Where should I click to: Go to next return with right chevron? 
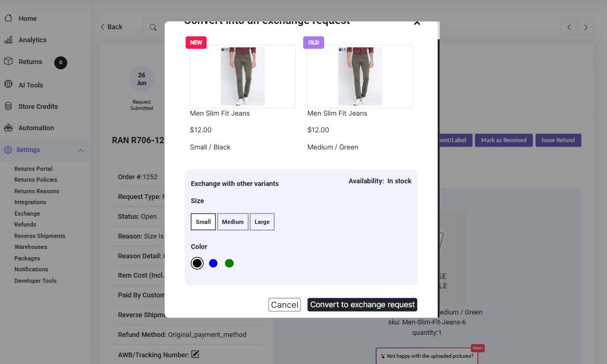[586, 27]
